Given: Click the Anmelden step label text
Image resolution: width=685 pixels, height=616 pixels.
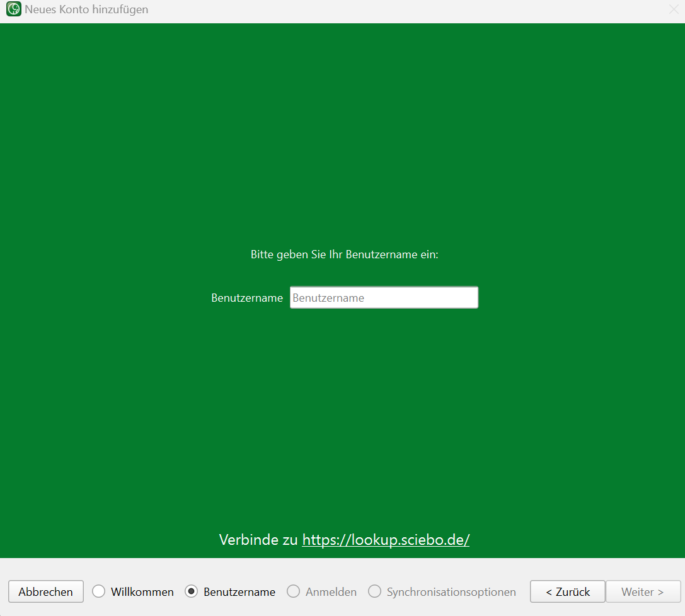Looking at the screenshot, I should (331, 592).
